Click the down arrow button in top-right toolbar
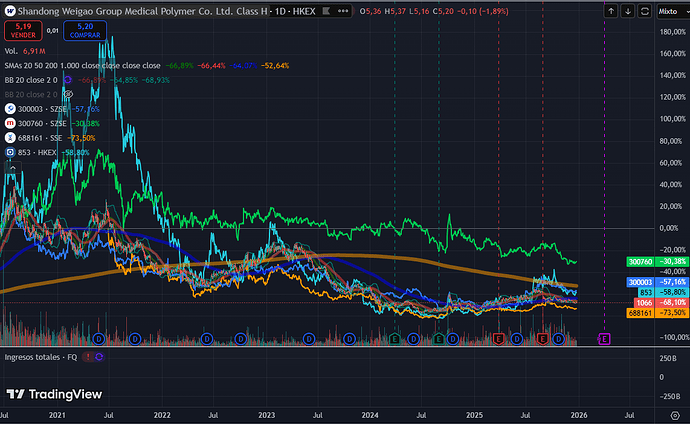Screen dimensions: 690x425 click(x=628, y=11)
